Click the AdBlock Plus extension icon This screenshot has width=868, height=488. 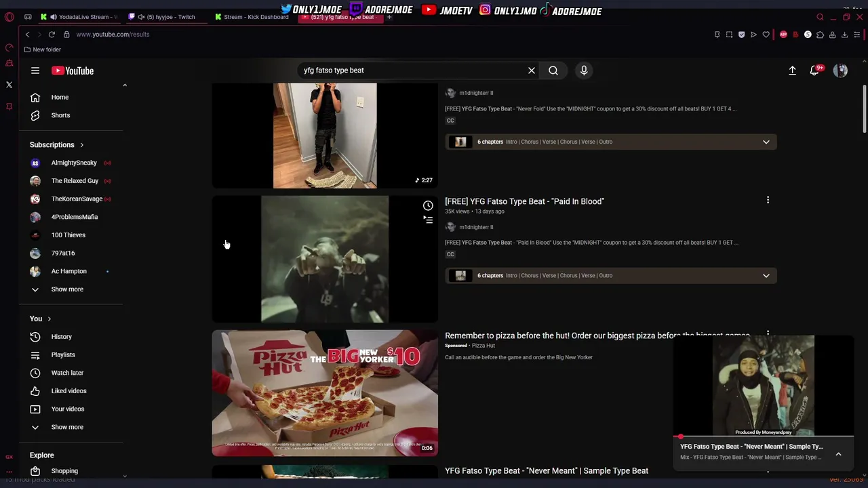(783, 35)
